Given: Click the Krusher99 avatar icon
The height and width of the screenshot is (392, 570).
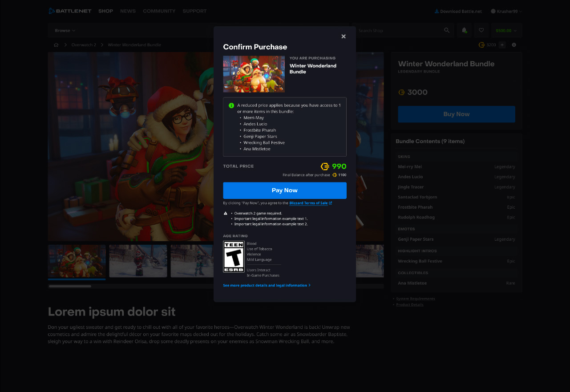Looking at the screenshot, I should 493,12.
